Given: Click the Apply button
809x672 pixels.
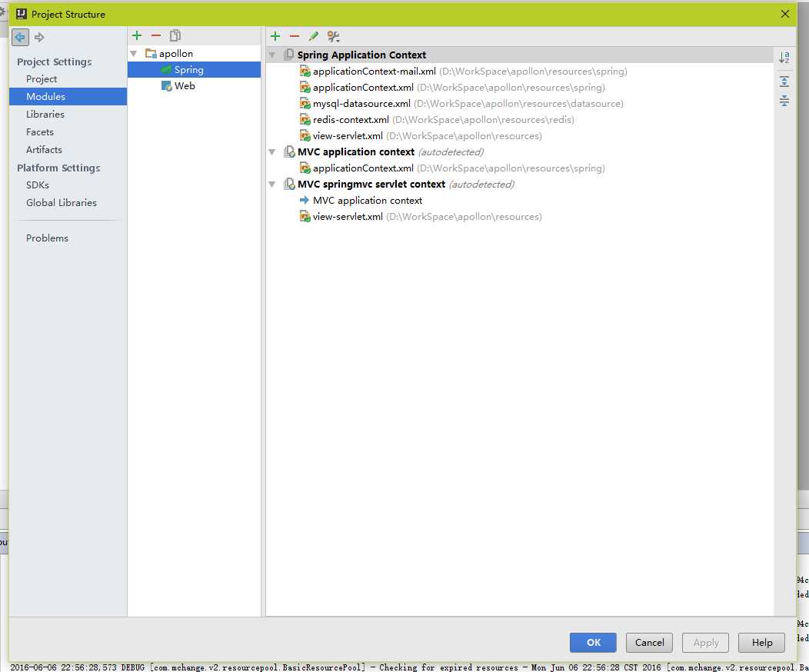Looking at the screenshot, I should coord(705,642).
